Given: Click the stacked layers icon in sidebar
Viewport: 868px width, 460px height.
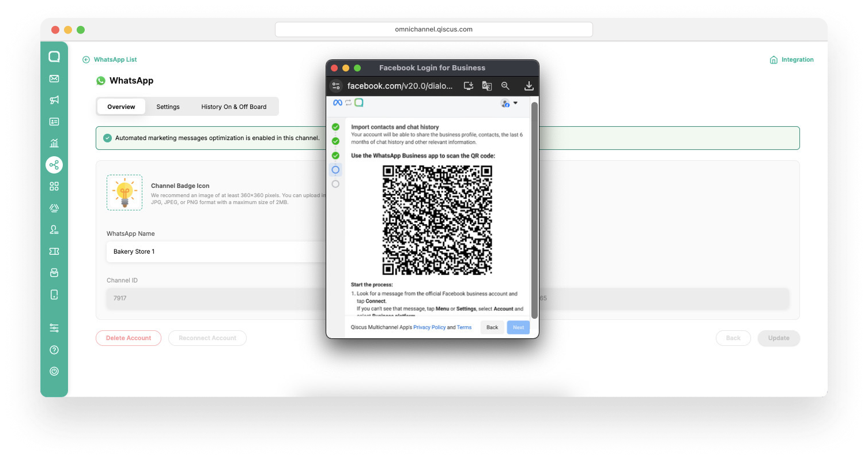Looking at the screenshot, I should pyautogui.click(x=54, y=208).
